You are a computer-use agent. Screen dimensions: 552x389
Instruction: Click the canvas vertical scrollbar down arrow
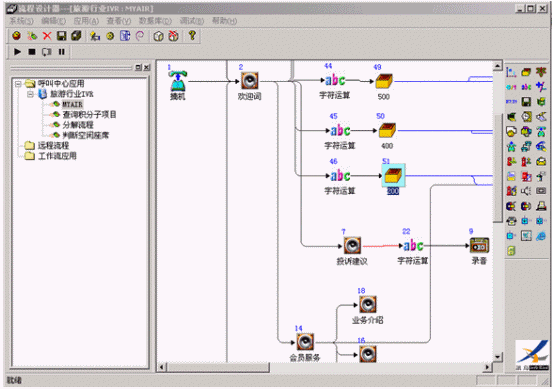[497, 357]
